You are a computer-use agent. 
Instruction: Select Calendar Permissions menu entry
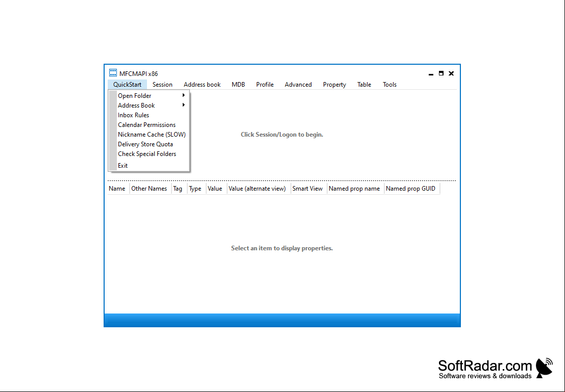[149, 125]
